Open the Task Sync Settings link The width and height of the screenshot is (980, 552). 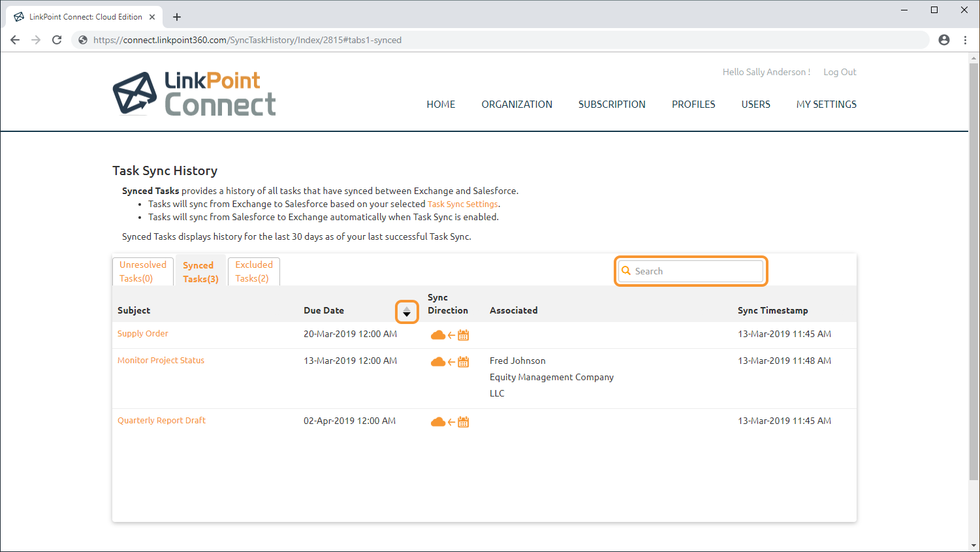463,204
